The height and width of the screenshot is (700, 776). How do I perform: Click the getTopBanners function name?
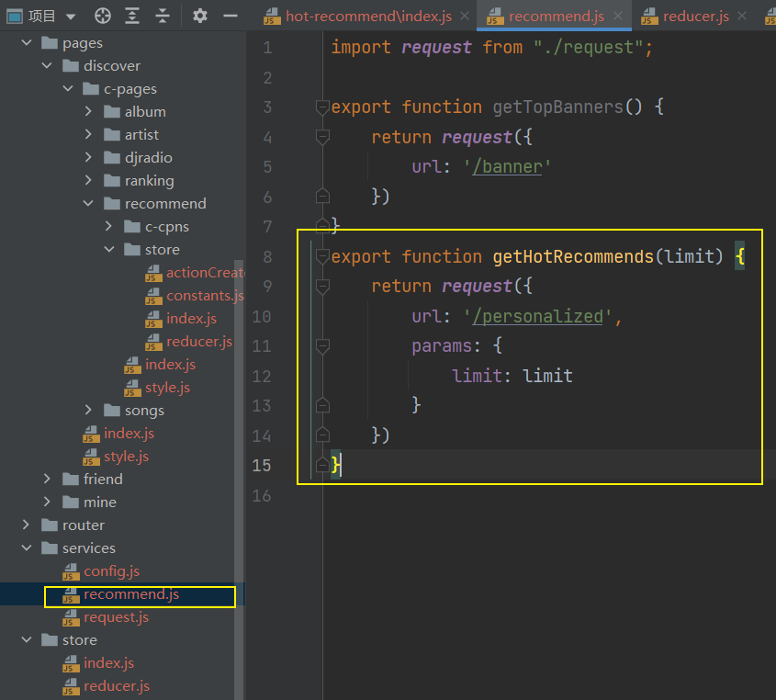[x=557, y=107]
